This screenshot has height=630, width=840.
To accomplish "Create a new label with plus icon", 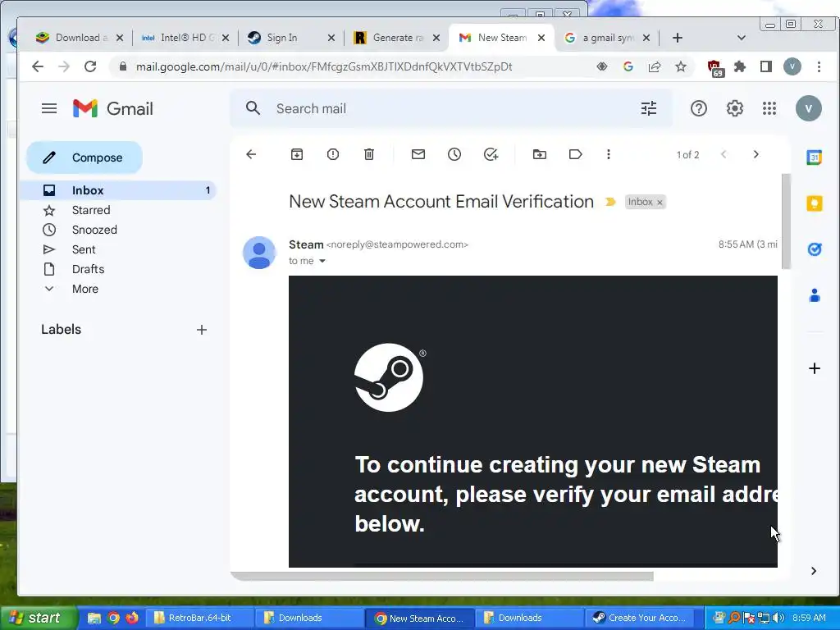I will pos(202,330).
